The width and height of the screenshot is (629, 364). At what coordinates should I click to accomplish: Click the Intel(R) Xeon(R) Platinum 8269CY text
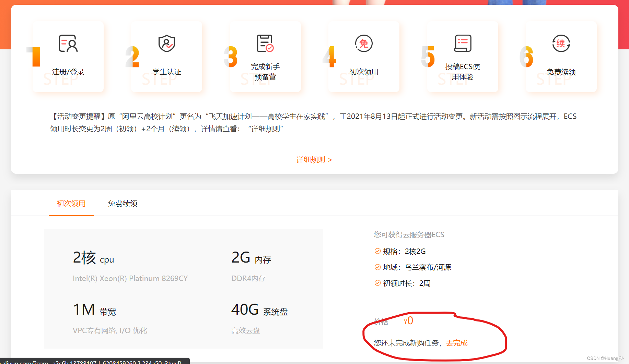(x=130, y=278)
